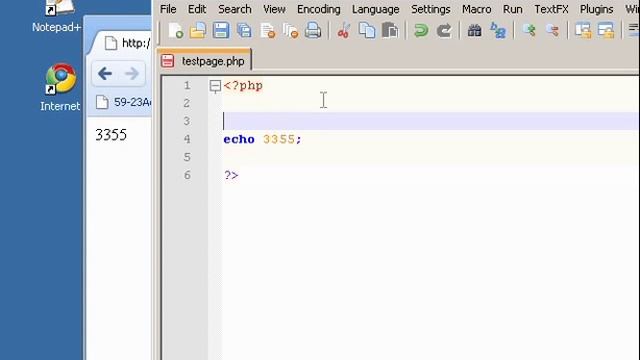640x360 pixels.
Task: Click the 3355 output in browser page
Action: 111,135
